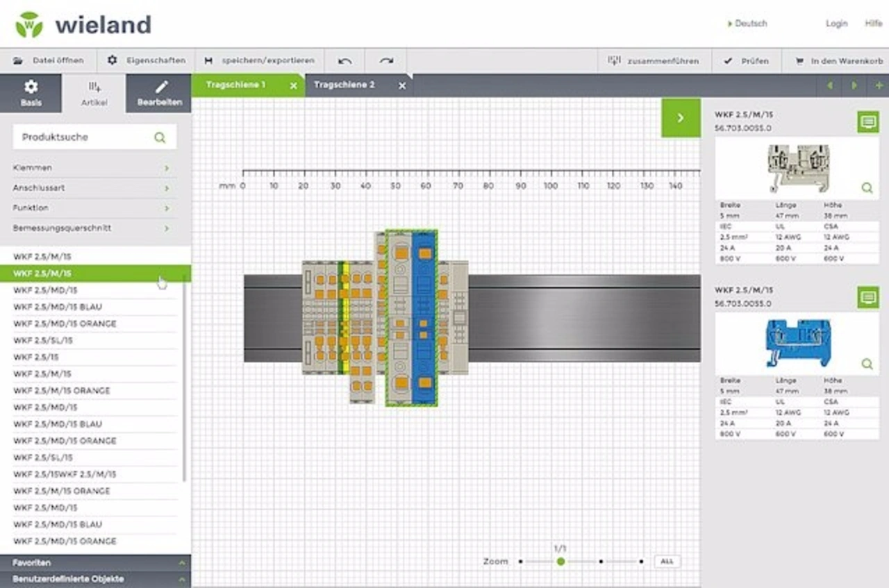Image resolution: width=889 pixels, height=588 pixels.
Task: Click the Login link
Action: (x=836, y=24)
